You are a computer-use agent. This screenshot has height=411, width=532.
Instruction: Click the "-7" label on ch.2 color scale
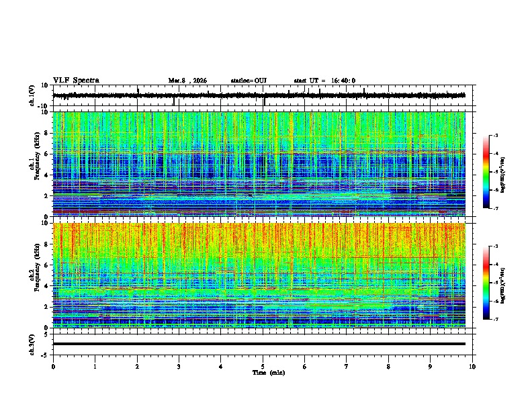[x=495, y=320]
